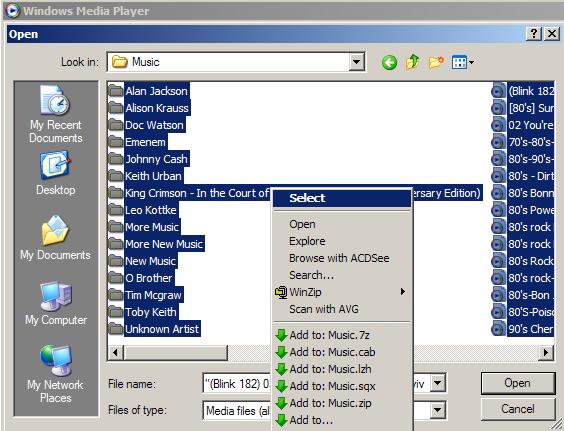Go up one folder level
The width and height of the screenshot is (564, 431).
click(412, 62)
